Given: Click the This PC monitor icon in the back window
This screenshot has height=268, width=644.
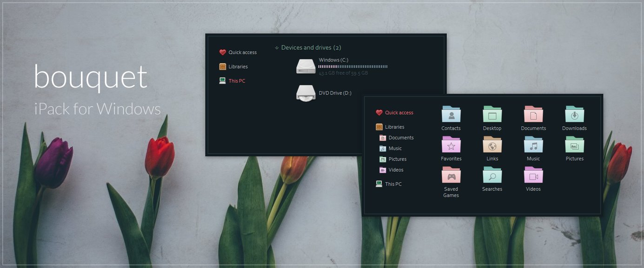Looking at the screenshot, I should [x=222, y=80].
